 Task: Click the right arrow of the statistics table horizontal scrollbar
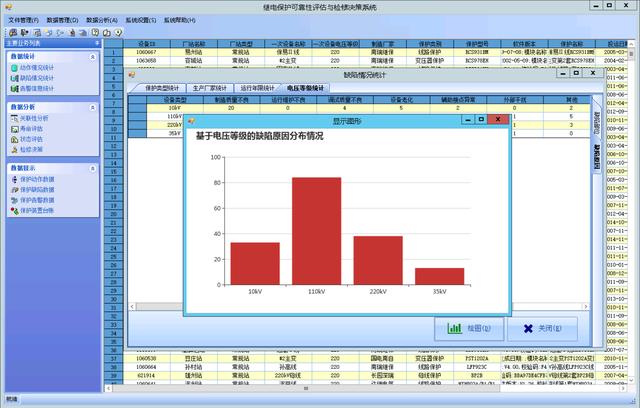coord(586,306)
